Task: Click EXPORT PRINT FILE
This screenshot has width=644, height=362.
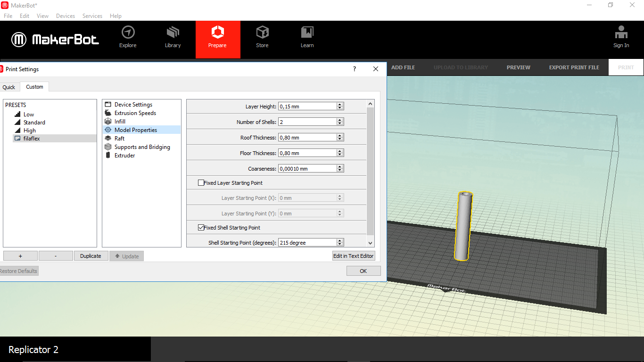Action: point(574,67)
